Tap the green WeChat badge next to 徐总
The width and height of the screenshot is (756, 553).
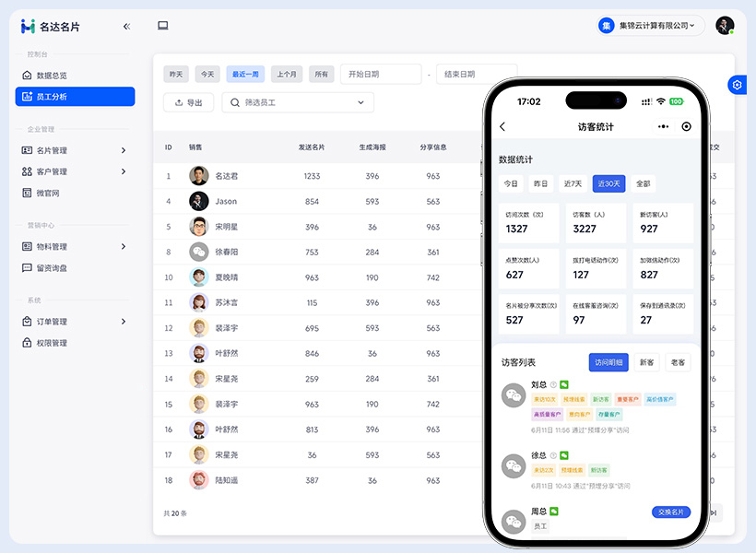click(564, 455)
